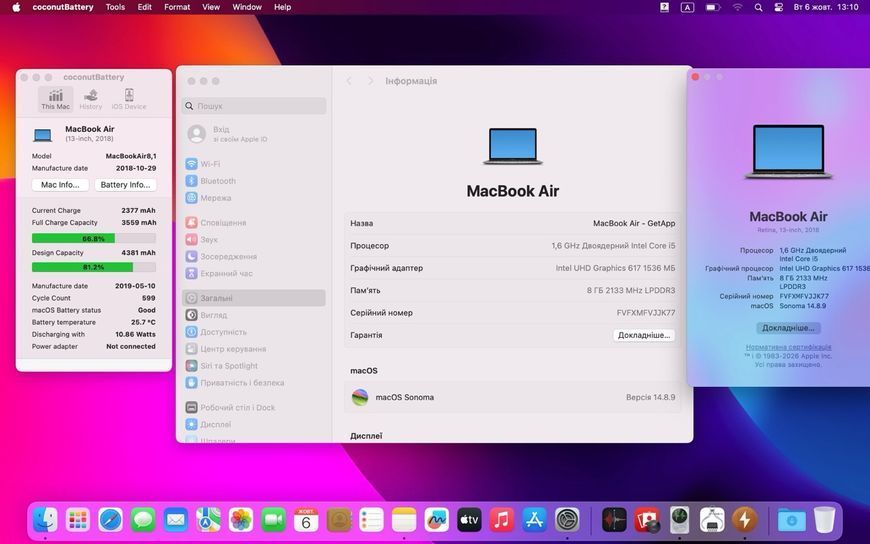The image size is (870, 544).
Task: Close the About This Mac window
Action: click(695, 77)
